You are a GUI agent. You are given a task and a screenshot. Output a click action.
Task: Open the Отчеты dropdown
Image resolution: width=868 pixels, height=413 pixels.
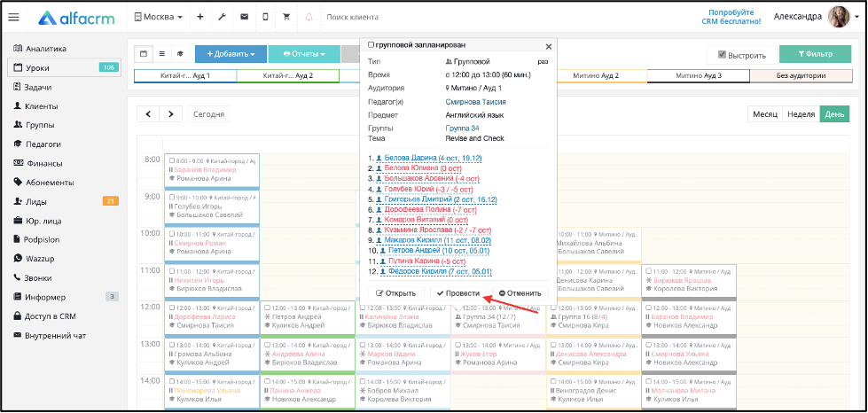pyautogui.click(x=304, y=54)
